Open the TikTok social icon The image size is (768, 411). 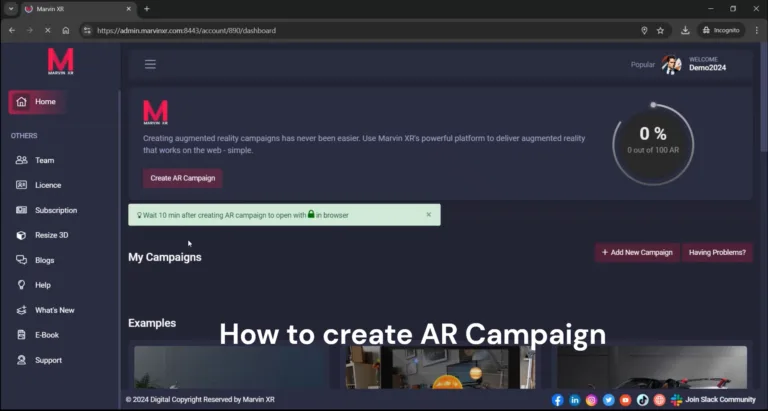[x=643, y=400]
